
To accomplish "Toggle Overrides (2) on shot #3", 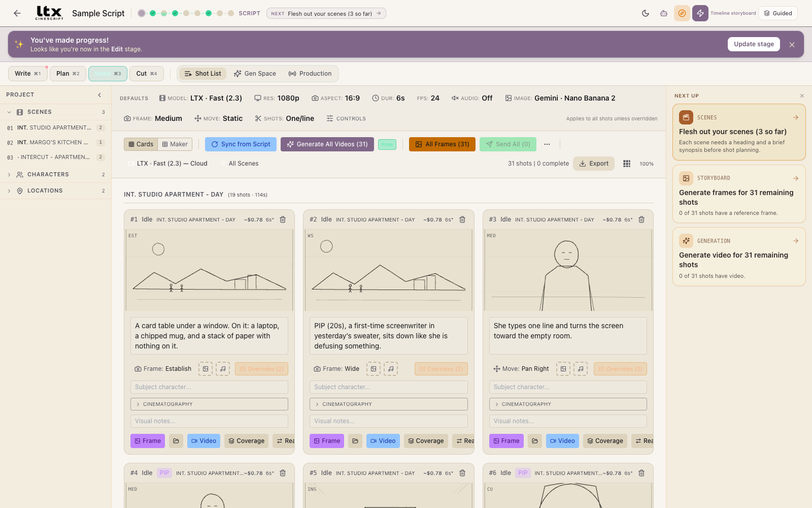I will coord(620,369).
